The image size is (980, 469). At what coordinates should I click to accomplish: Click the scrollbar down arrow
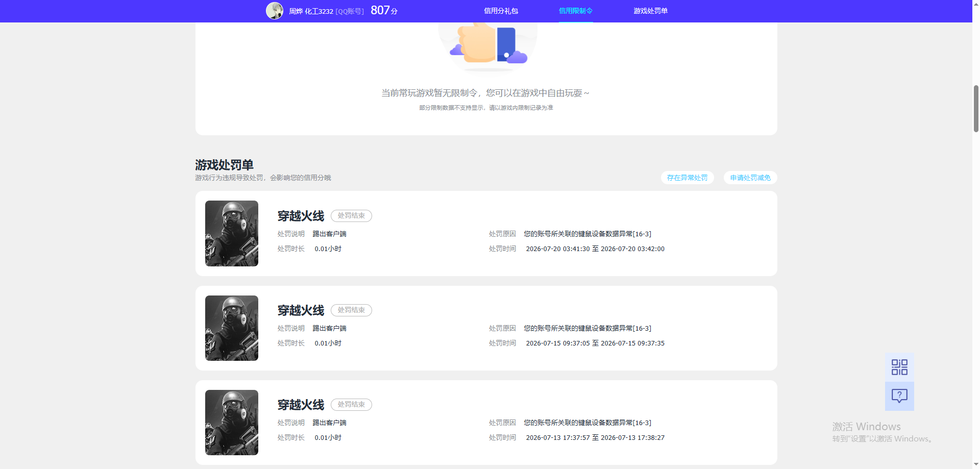click(x=976, y=465)
